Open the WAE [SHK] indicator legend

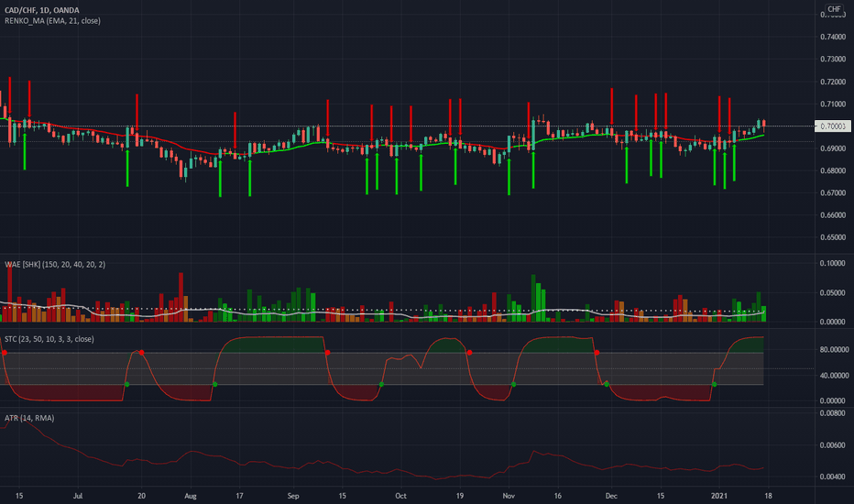[55, 264]
